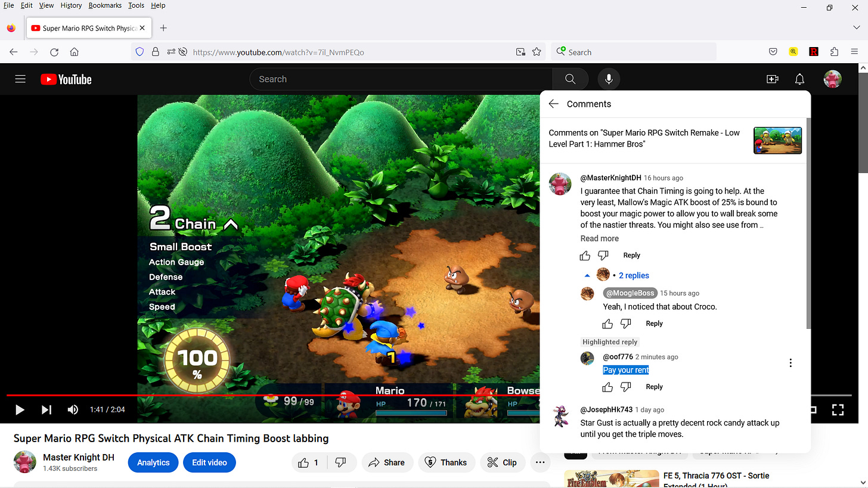Reply to oof776's comment

tap(654, 387)
